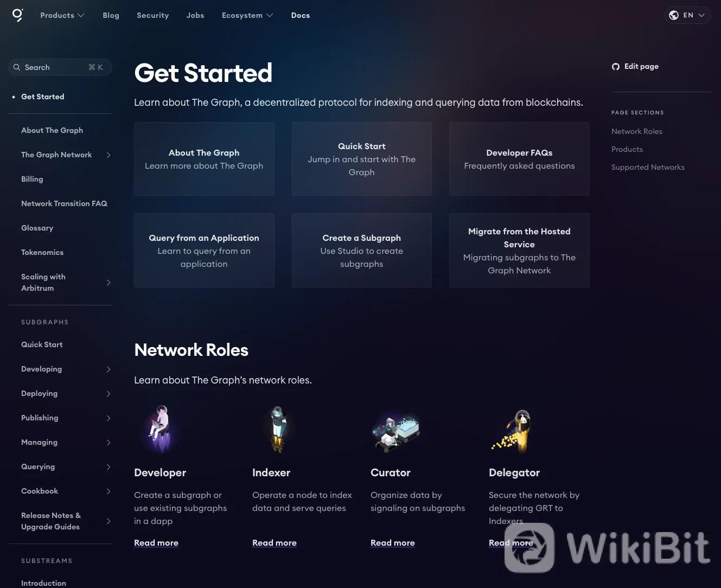Viewport: 721px width, 588px height.
Task: Click The Graph logo icon
Action: click(18, 15)
